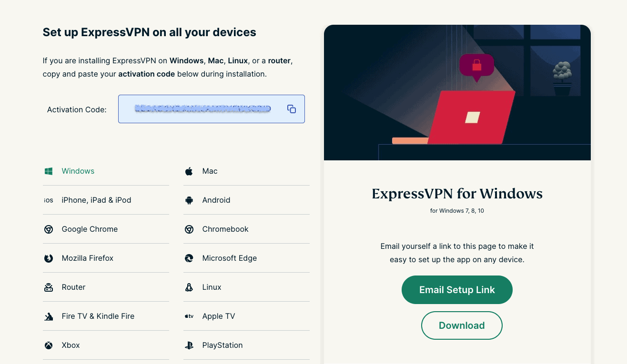Click 'Set up ExpressVPN on all your devices' heading
Image resolution: width=627 pixels, height=364 pixels.
[x=150, y=32]
